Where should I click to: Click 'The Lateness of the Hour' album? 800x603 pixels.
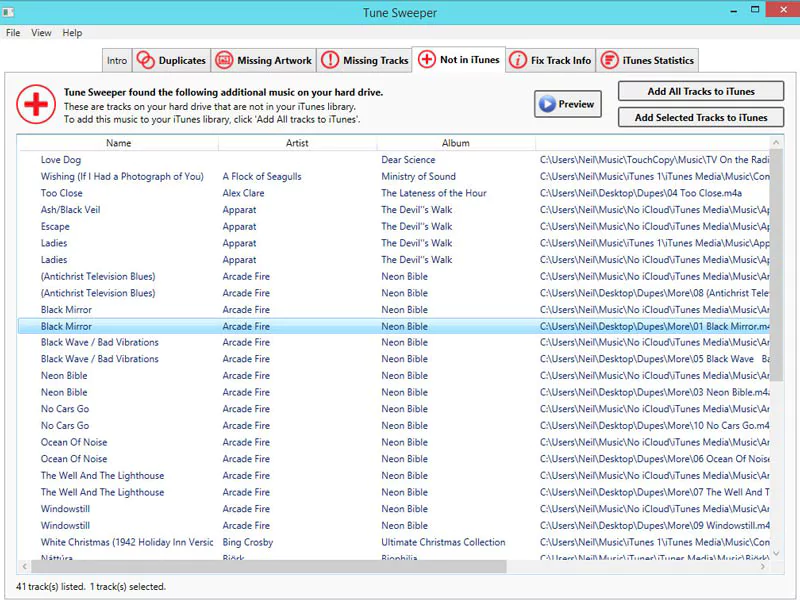434,193
